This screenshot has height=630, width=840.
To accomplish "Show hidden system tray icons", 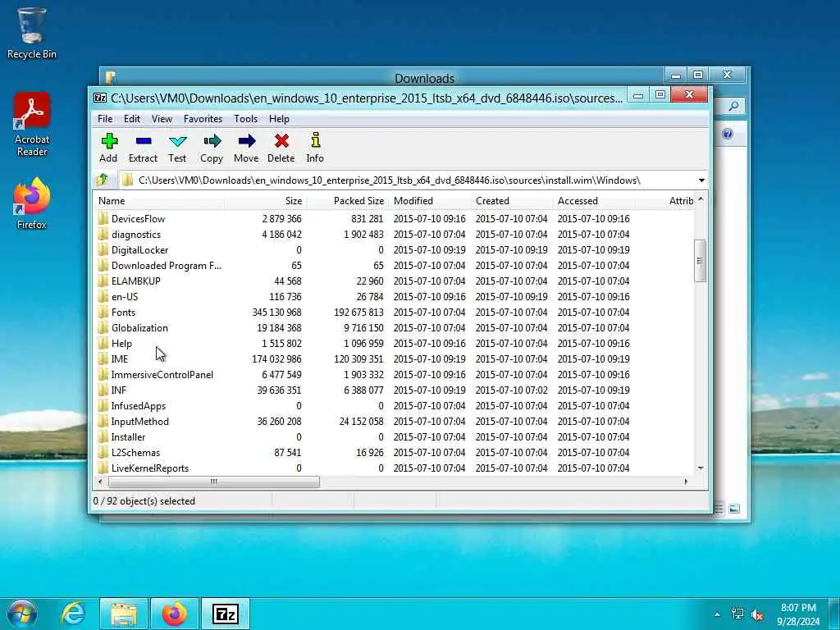I will click(x=717, y=614).
